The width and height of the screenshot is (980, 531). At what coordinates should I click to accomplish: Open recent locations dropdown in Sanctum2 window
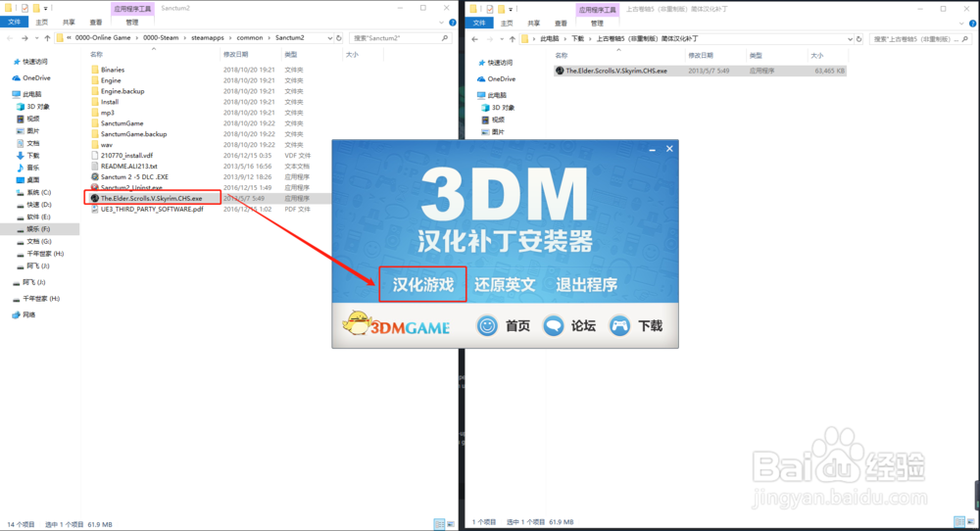[35, 38]
